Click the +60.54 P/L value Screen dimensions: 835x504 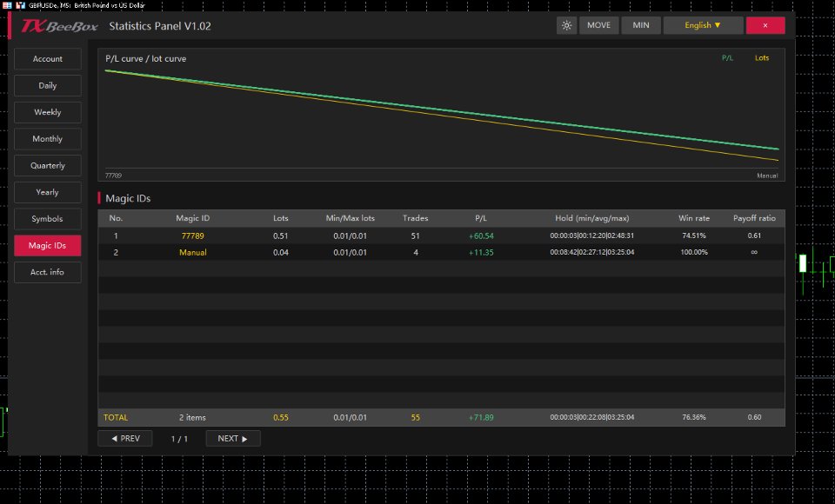(x=481, y=235)
